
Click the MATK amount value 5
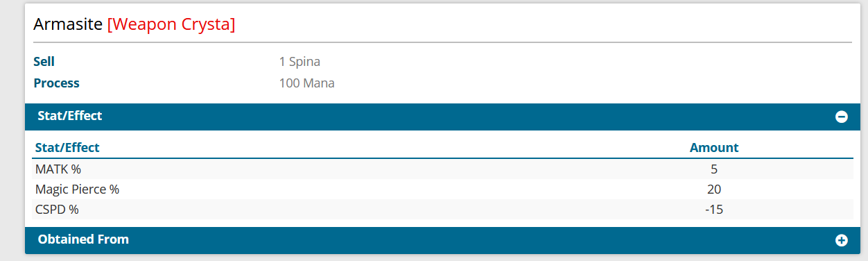click(714, 169)
